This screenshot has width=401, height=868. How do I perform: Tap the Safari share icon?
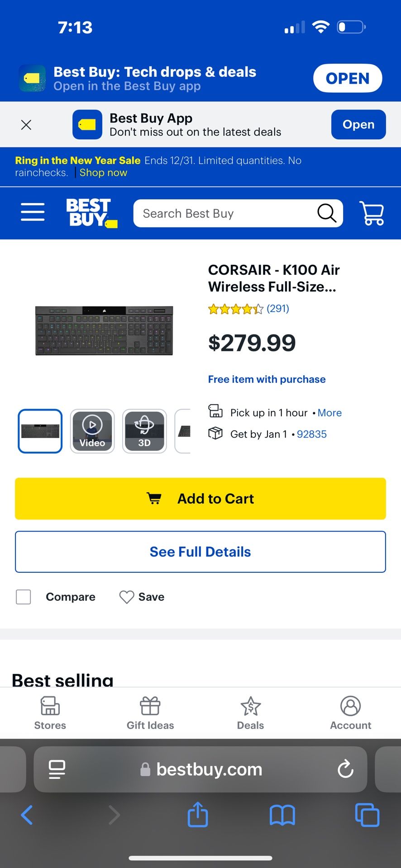click(x=198, y=815)
